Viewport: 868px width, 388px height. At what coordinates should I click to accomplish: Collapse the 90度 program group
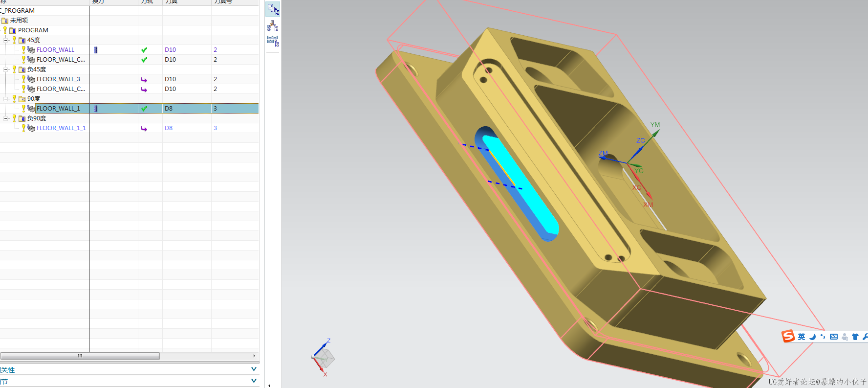pyautogui.click(x=6, y=99)
